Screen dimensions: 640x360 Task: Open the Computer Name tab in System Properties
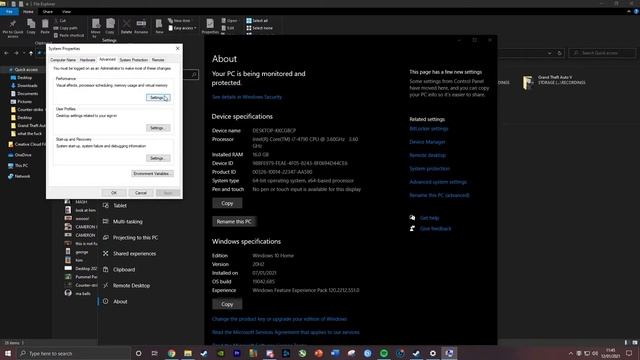tap(63, 60)
